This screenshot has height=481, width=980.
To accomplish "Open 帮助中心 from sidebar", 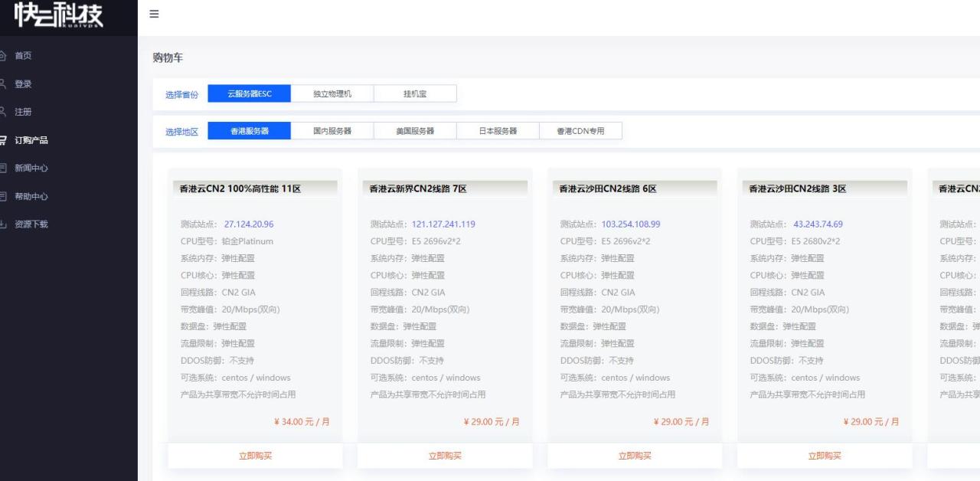I will (x=31, y=196).
